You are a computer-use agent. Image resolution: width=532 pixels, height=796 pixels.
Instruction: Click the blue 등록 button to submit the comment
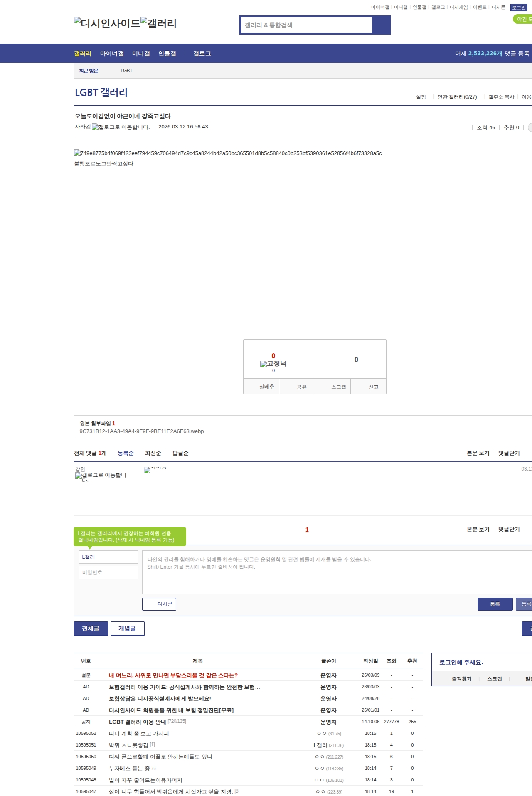[495, 604]
